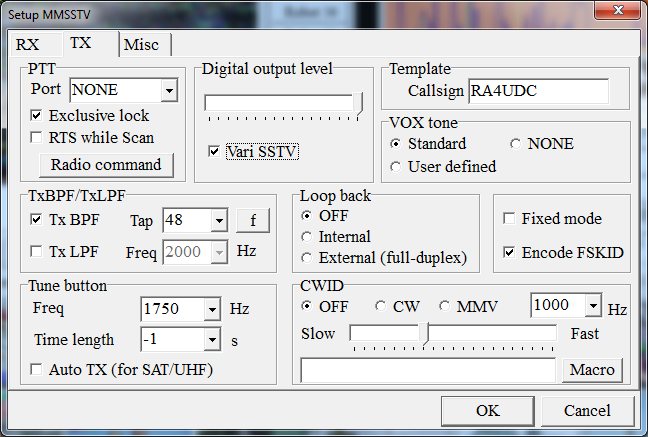This screenshot has width=648, height=437.
Task: Adjust the Digital output level slider
Action: click(358, 104)
